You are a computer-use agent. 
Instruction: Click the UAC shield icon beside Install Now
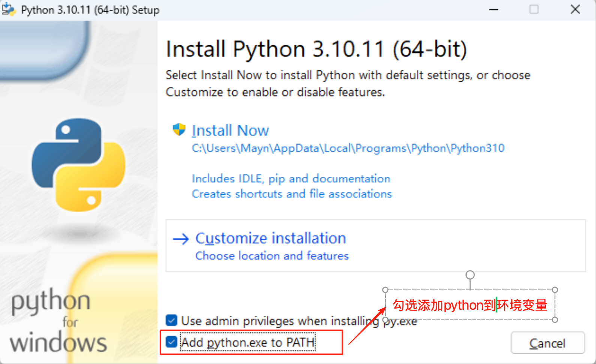click(179, 129)
